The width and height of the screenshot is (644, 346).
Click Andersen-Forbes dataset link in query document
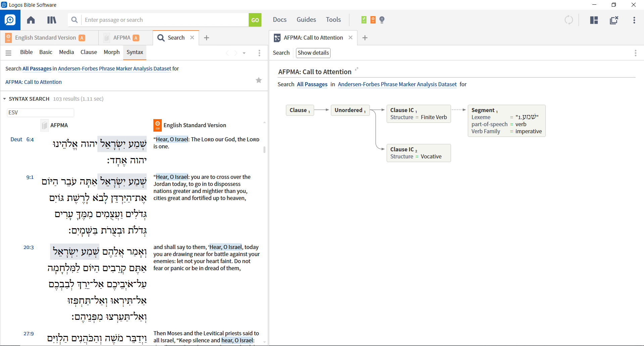pos(397,84)
